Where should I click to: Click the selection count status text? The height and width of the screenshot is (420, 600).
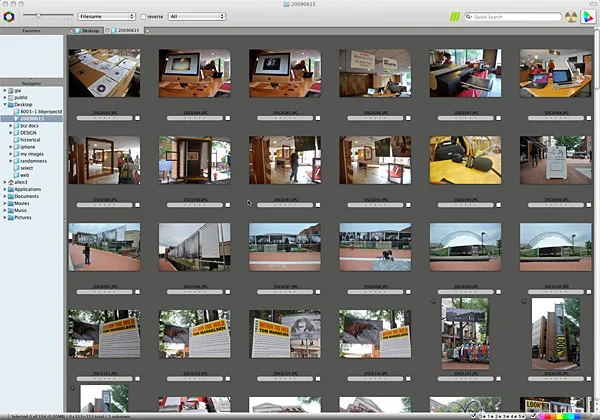point(71,417)
